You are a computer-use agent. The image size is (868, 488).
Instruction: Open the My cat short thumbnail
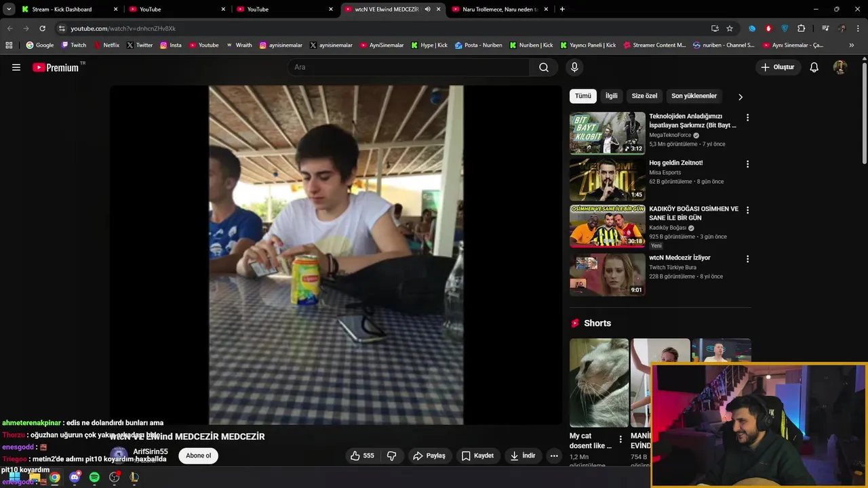point(599,382)
